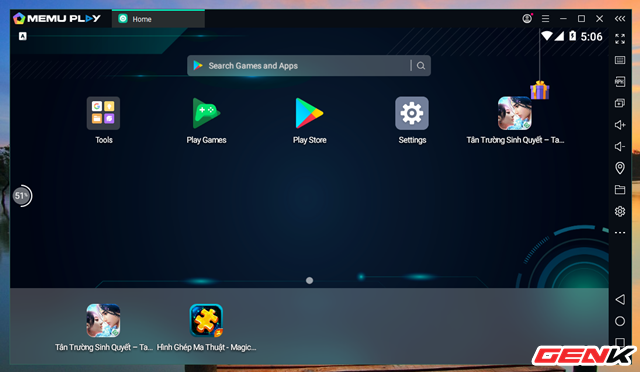This screenshot has width=640, height=372.
Task: Click the home screen page indicator dot
Action: coord(309,281)
